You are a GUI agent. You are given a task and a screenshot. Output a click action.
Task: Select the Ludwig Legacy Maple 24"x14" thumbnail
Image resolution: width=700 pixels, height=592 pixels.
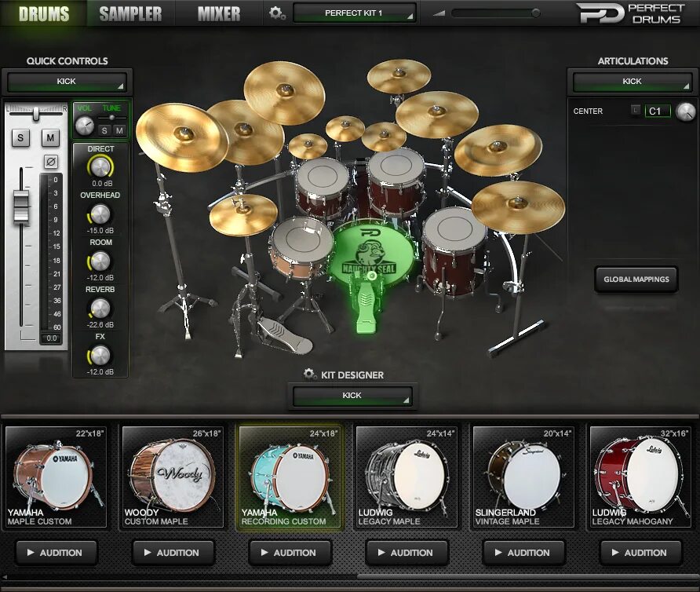click(407, 477)
